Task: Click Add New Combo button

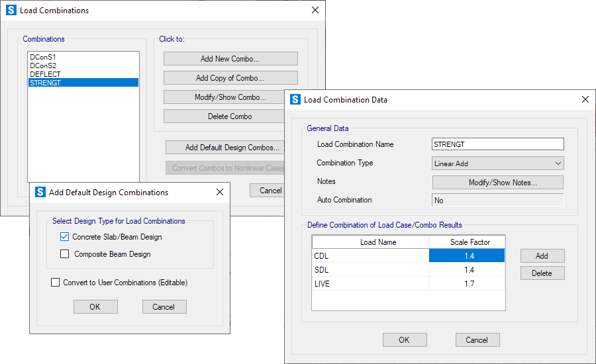Action: click(230, 59)
